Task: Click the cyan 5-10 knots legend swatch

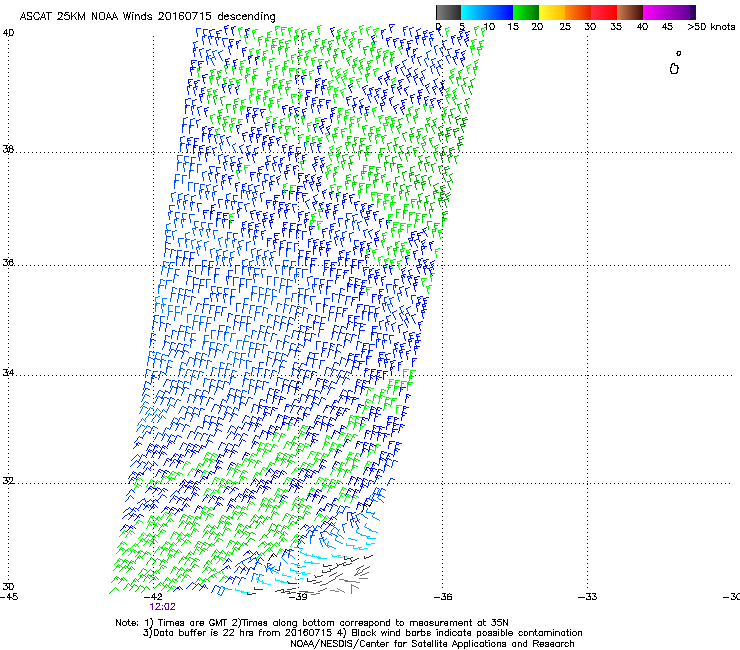Action: (x=474, y=12)
